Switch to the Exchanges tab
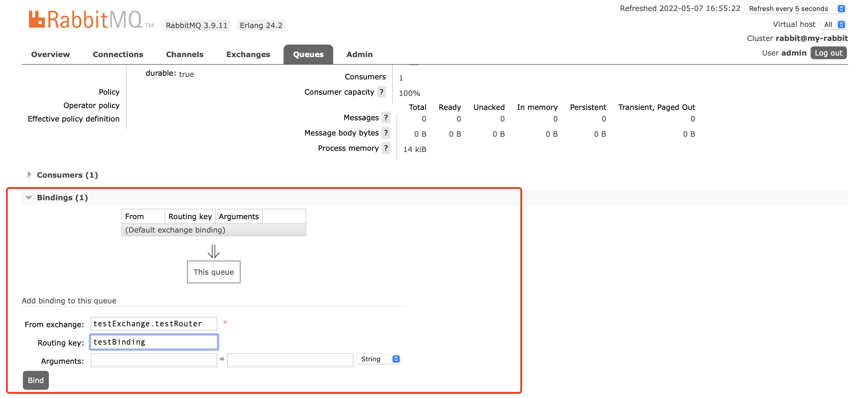 click(248, 54)
